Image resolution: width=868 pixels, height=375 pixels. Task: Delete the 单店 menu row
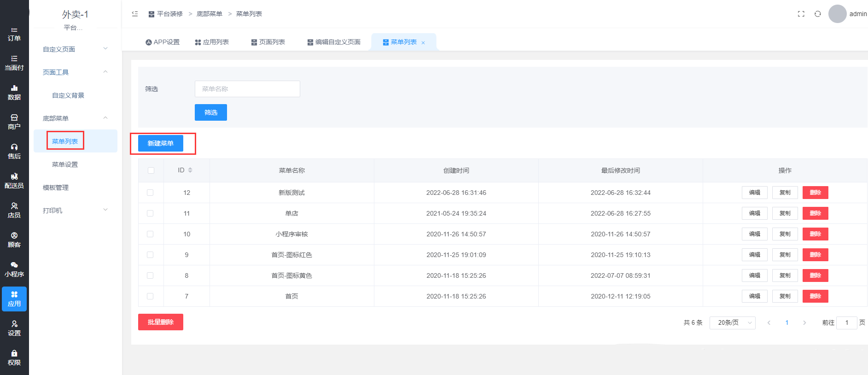coord(815,213)
